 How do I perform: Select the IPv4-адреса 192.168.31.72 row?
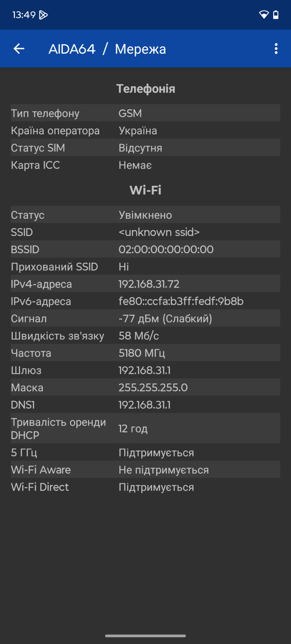click(x=145, y=284)
